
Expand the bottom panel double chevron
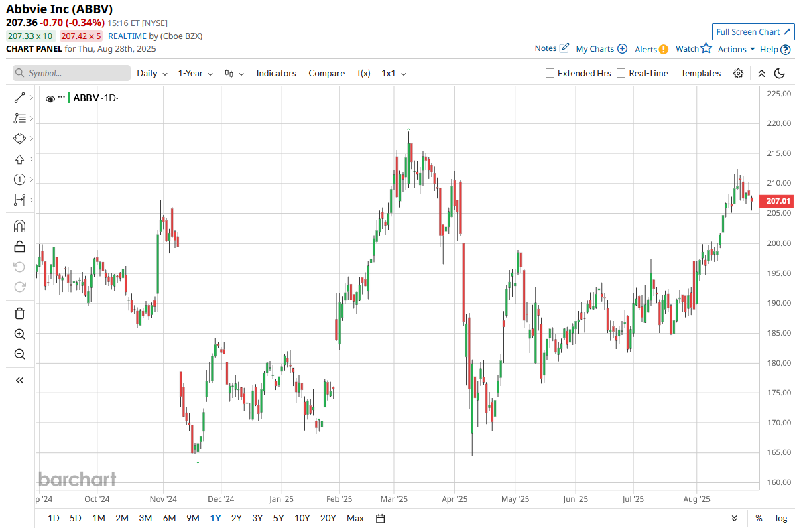pyautogui.click(x=734, y=518)
